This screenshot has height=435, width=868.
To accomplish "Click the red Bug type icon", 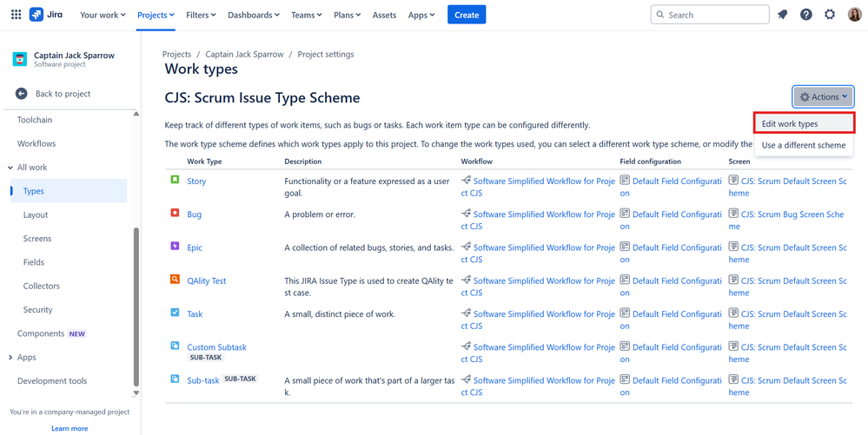I will coord(175,213).
